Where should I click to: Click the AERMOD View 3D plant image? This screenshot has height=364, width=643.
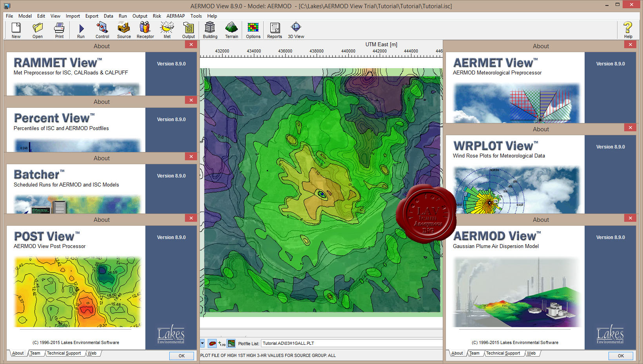(516, 292)
